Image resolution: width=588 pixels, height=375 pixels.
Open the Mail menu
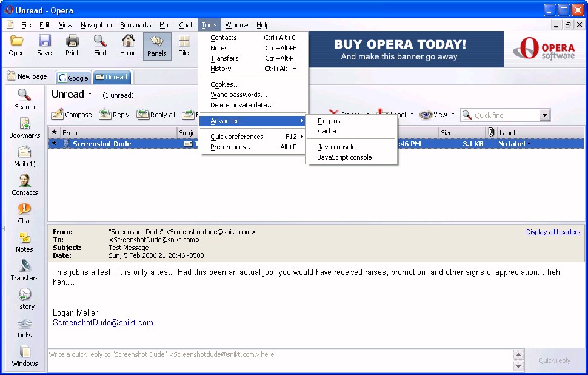165,25
